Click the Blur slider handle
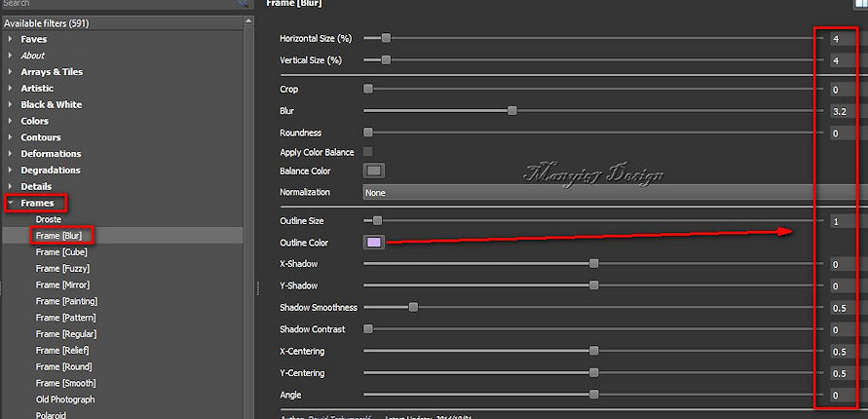Viewport: 868px width, 419px height. pos(511,111)
